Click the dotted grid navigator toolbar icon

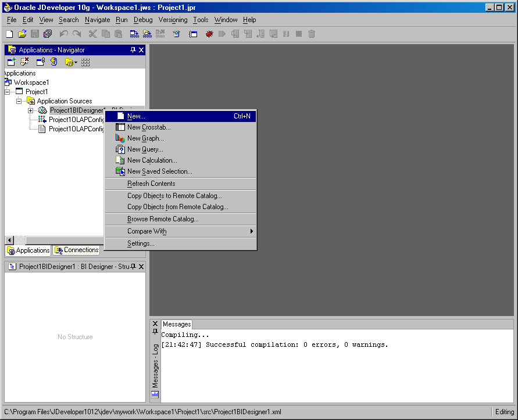[x=85, y=62]
